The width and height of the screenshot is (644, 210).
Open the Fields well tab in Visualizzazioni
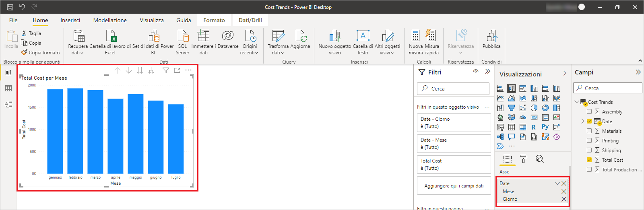508,159
